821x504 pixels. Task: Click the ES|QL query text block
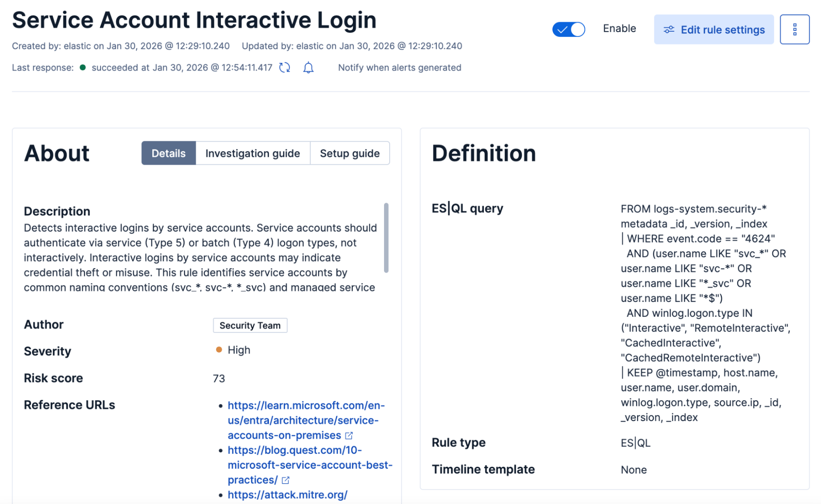coord(705,313)
